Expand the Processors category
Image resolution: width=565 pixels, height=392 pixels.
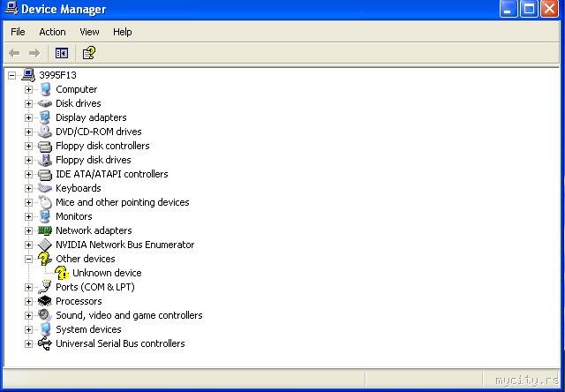coord(28,301)
